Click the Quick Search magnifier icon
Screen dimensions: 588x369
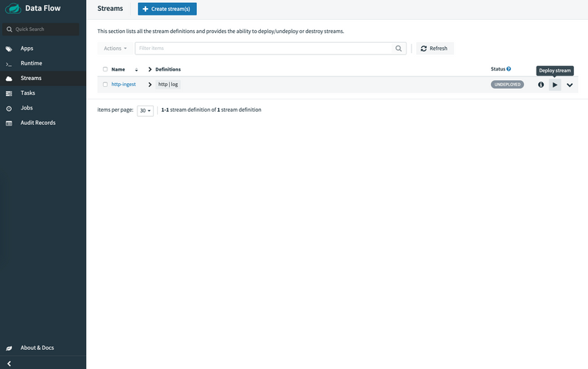tap(10, 29)
